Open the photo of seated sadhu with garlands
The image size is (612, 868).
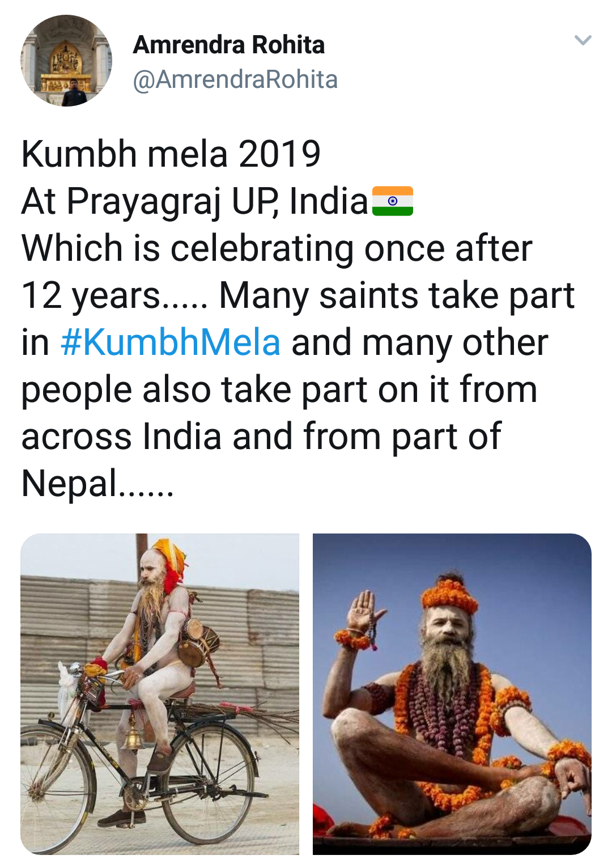[x=452, y=693]
